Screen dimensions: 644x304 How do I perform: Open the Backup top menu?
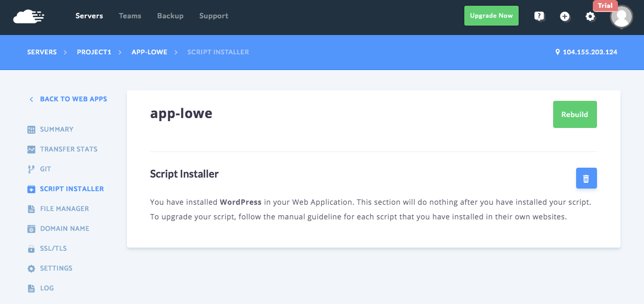(170, 16)
